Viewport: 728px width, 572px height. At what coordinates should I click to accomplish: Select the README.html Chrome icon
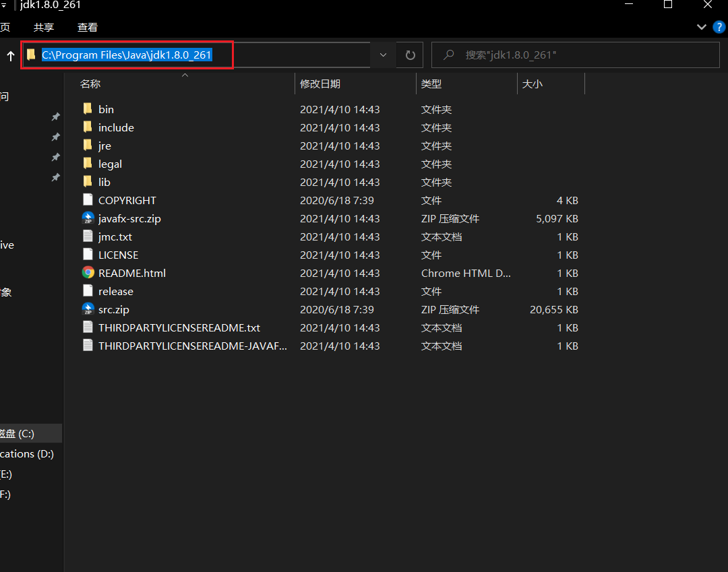pos(88,272)
